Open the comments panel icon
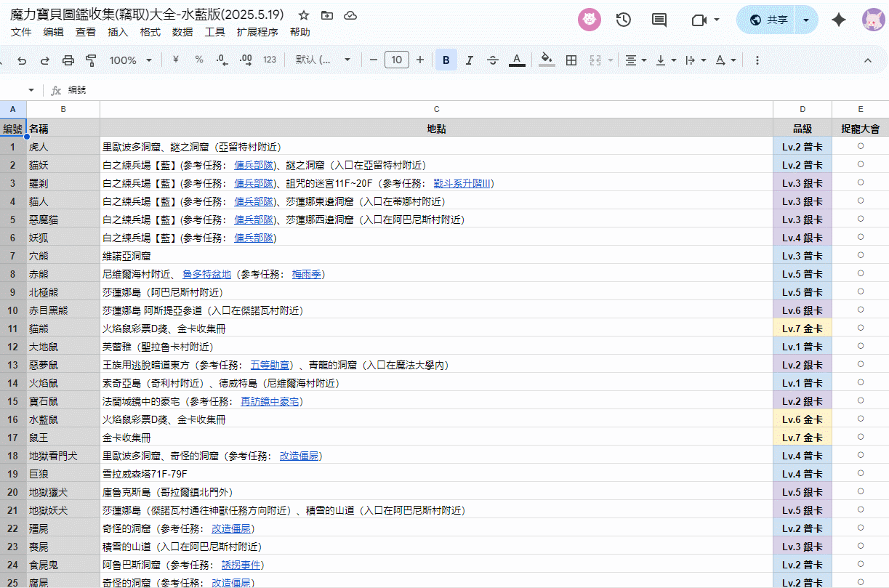 point(659,20)
